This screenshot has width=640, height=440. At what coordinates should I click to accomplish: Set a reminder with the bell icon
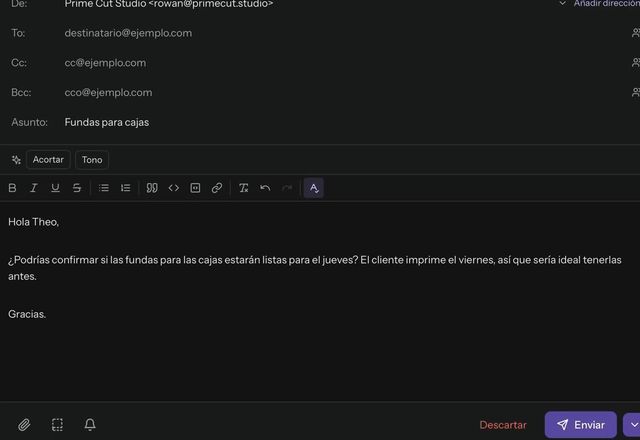coord(90,425)
